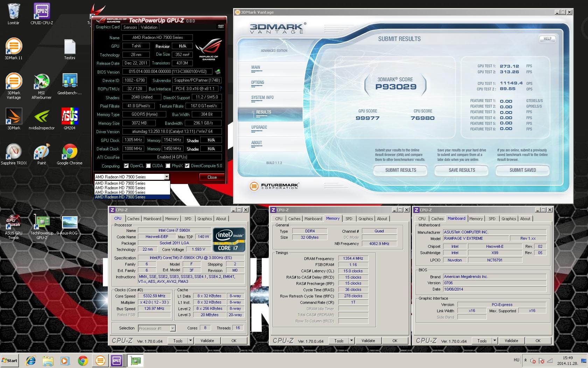Open 9-Asus-ROG image file on desktop
The image size is (588, 368).
70,224
